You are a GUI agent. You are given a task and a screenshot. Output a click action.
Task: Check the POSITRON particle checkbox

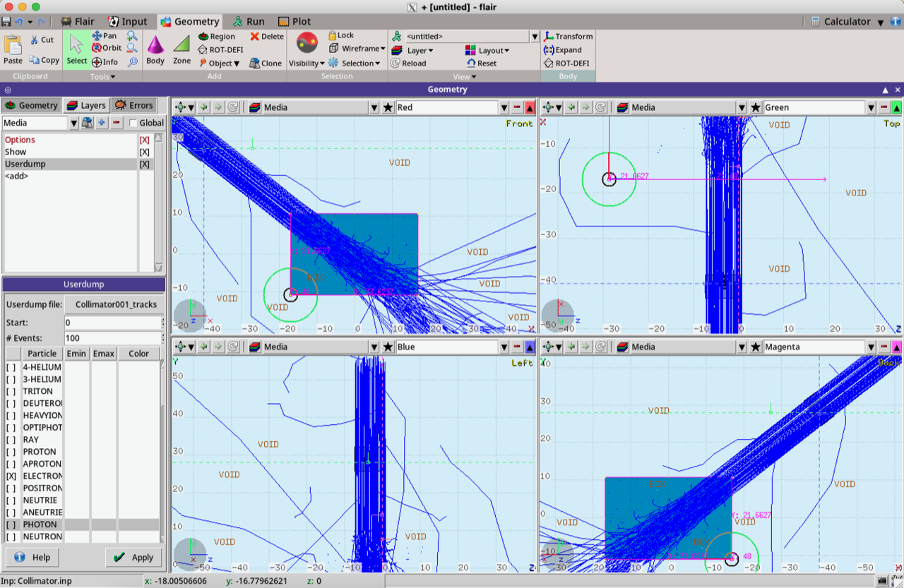point(11,488)
